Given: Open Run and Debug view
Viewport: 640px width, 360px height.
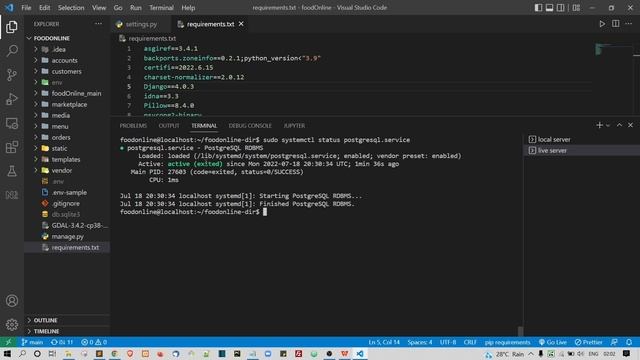Looking at the screenshot, I should coord(12,99).
